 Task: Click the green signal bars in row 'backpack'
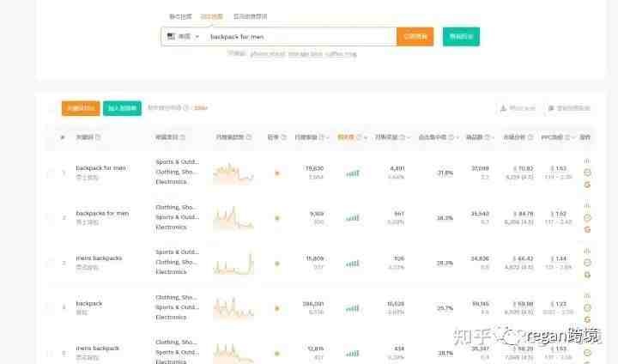[353, 308]
